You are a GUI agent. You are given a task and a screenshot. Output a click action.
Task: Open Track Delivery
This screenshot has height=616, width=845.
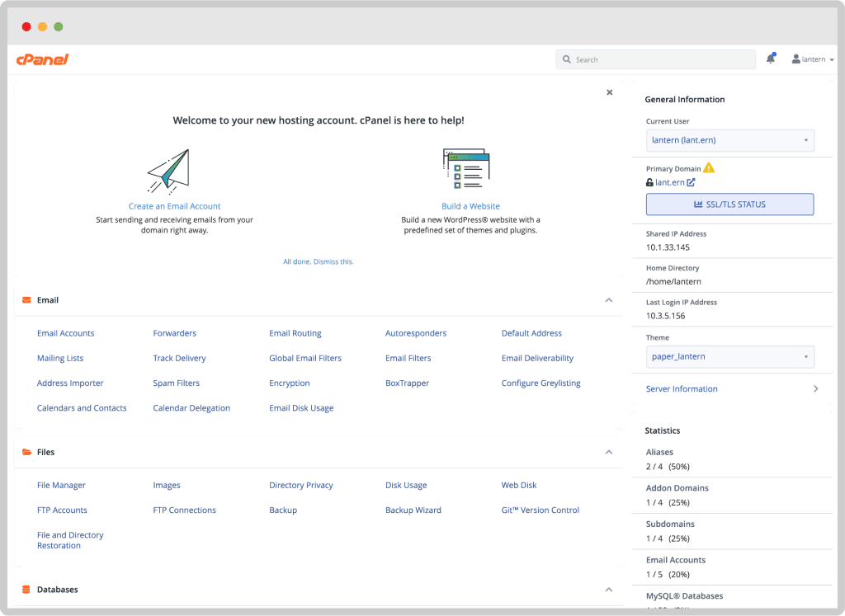point(179,358)
